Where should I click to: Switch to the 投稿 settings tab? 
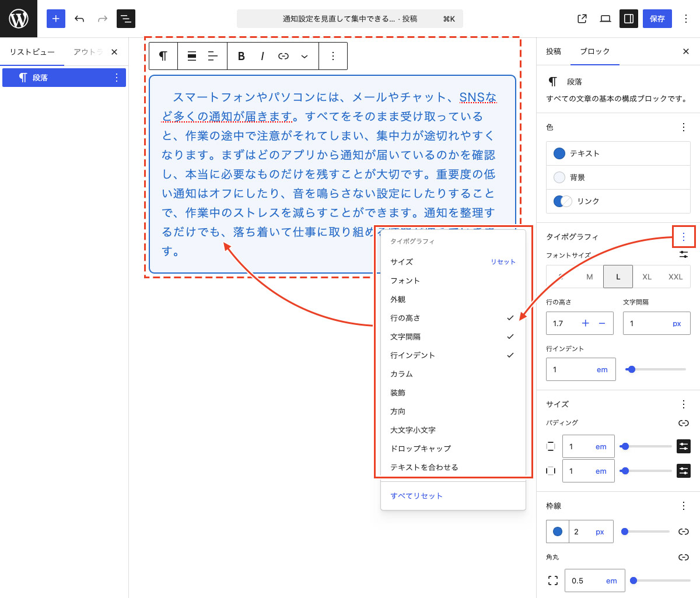(554, 51)
